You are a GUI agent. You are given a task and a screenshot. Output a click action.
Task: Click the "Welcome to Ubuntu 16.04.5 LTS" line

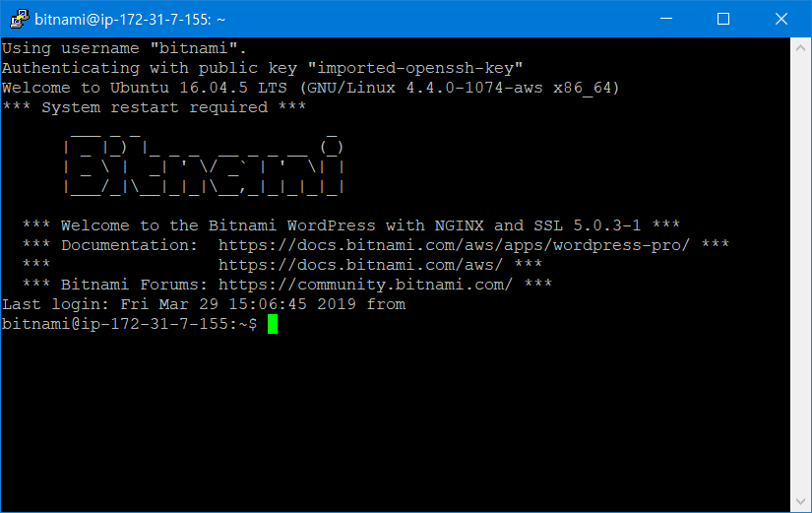311,88
